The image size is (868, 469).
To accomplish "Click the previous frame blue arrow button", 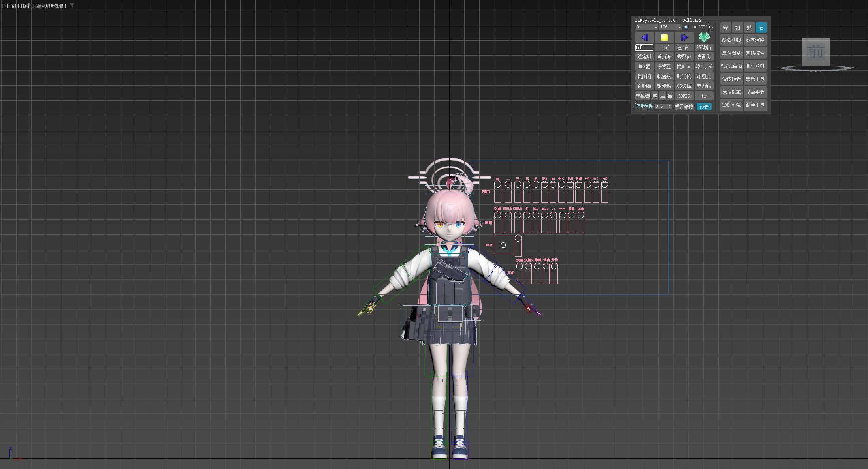I will [x=644, y=38].
